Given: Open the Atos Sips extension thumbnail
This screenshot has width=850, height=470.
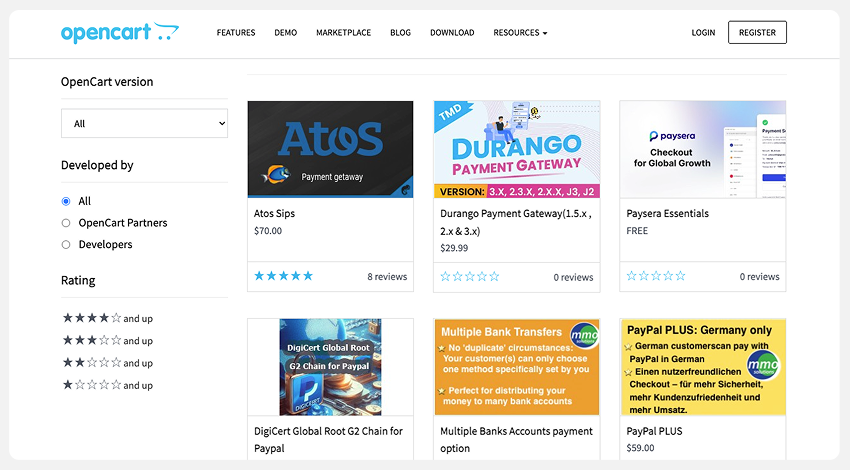Looking at the screenshot, I should 330,149.
